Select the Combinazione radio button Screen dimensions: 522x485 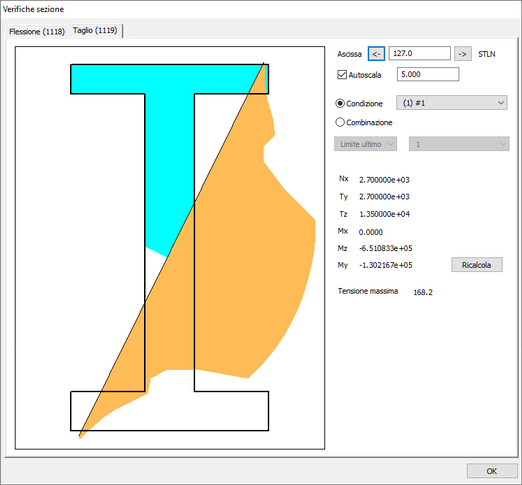[x=340, y=122]
